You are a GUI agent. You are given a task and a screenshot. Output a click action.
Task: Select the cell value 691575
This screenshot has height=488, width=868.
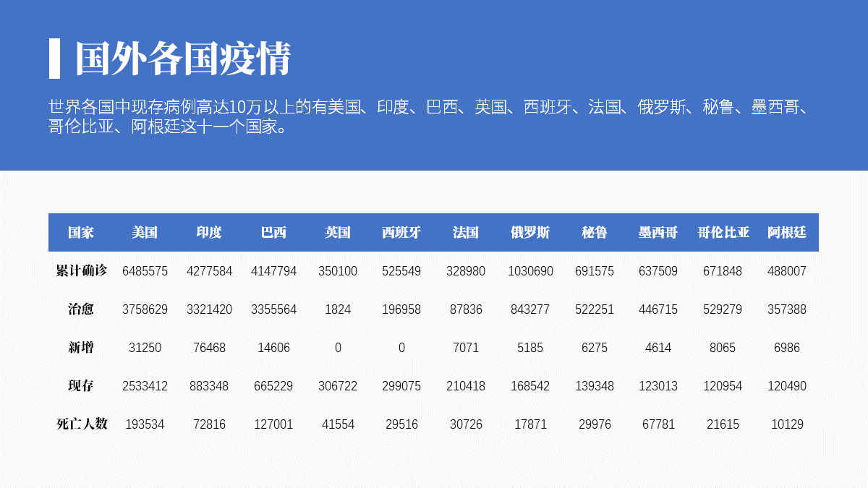click(595, 271)
